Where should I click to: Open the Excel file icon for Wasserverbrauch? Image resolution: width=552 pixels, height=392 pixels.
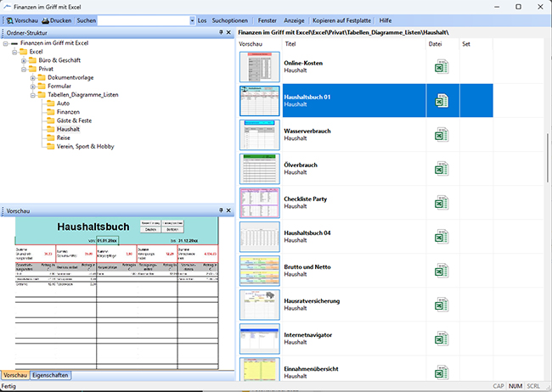click(442, 135)
